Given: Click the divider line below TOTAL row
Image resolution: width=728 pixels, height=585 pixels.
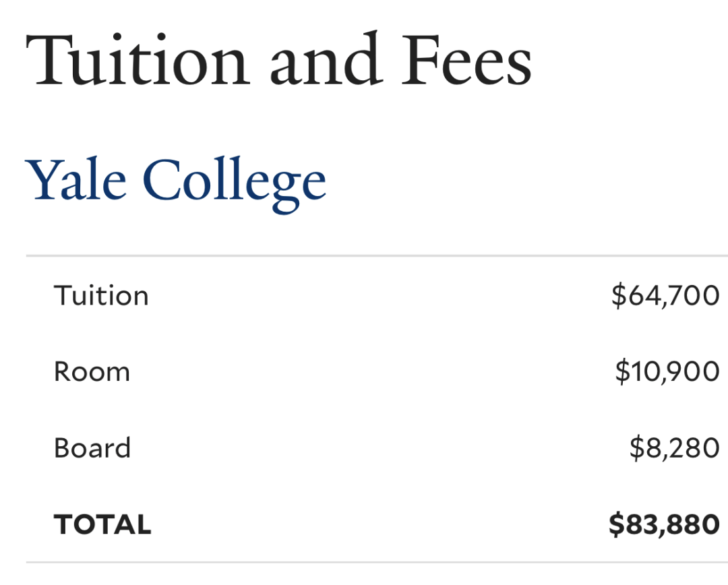Looking at the screenshot, I should click(377, 562).
